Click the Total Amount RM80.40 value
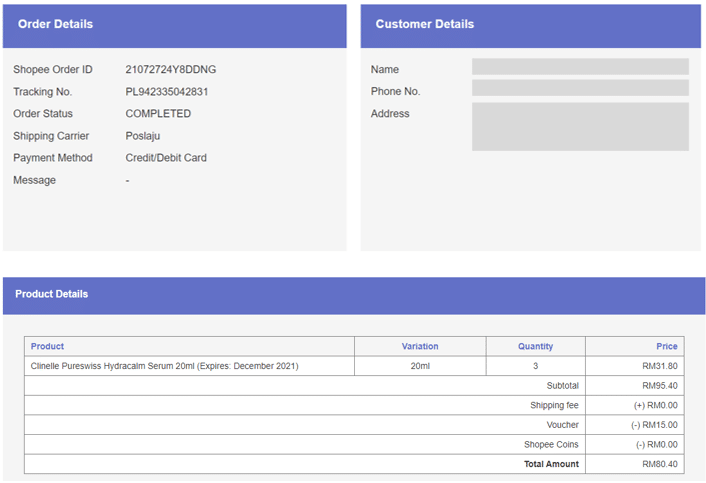The image size is (706, 483). [659, 464]
